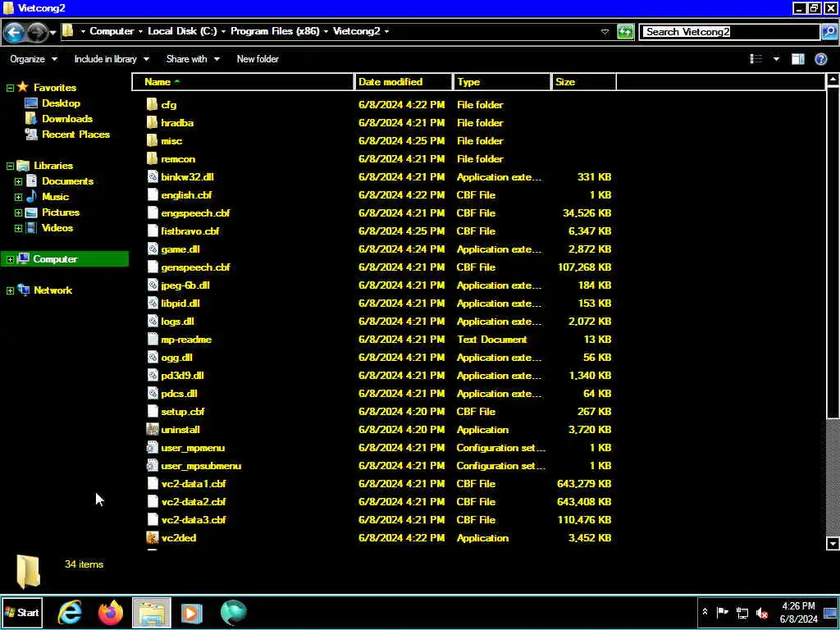This screenshot has height=630, width=840.
Task: Select the setup.cbf file name
Action: point(183,412)
